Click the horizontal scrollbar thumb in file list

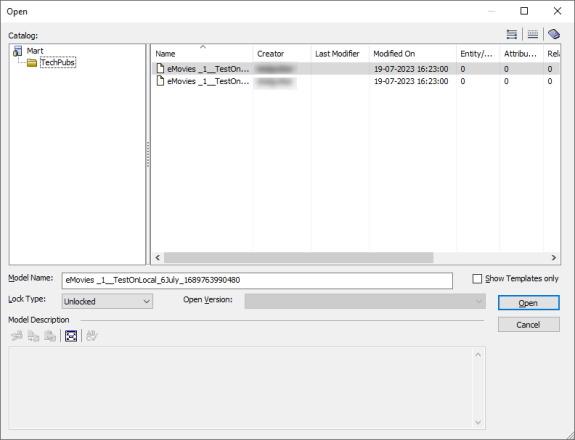[299, 258]
